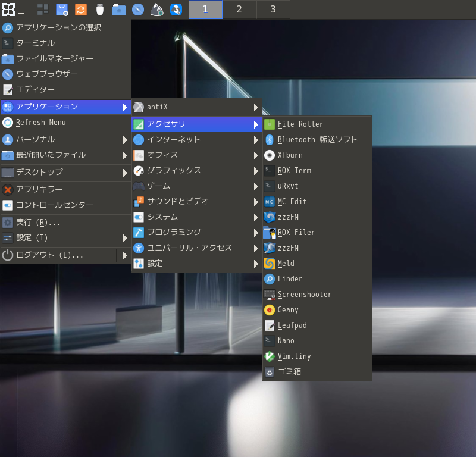476x457 pixels.
Task: Expand the グラフィックス submenu
Action: click(174, 171)
